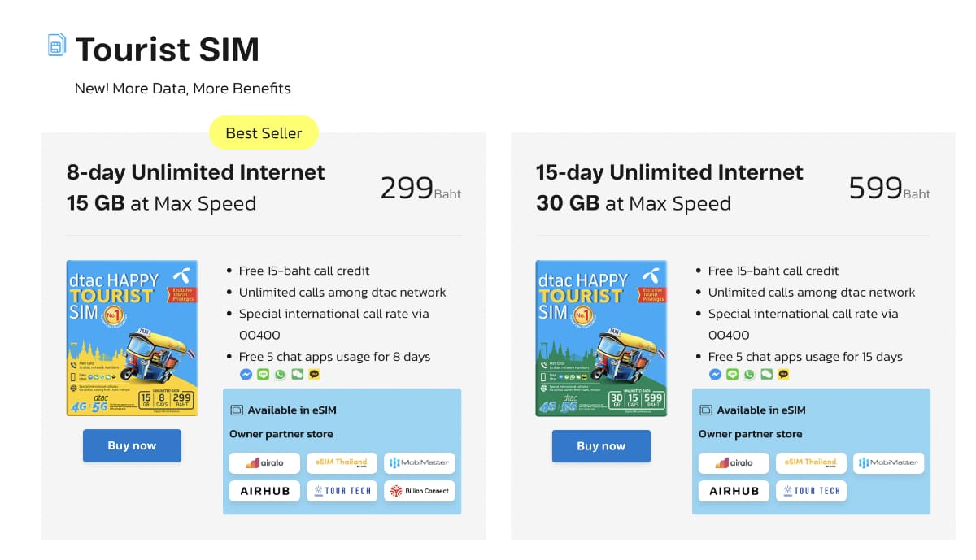Viewport: 976px width, 560px height.
Task: Click the SIM card icon beside Tourist SIM
Action: [x=56, y=45]
